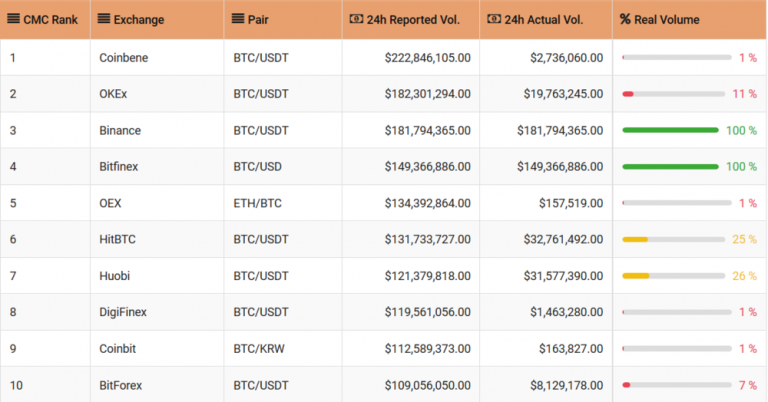768x402 pixels.
Task: Click BitForex real volume progress bar
Action: [x=677, y=385]
